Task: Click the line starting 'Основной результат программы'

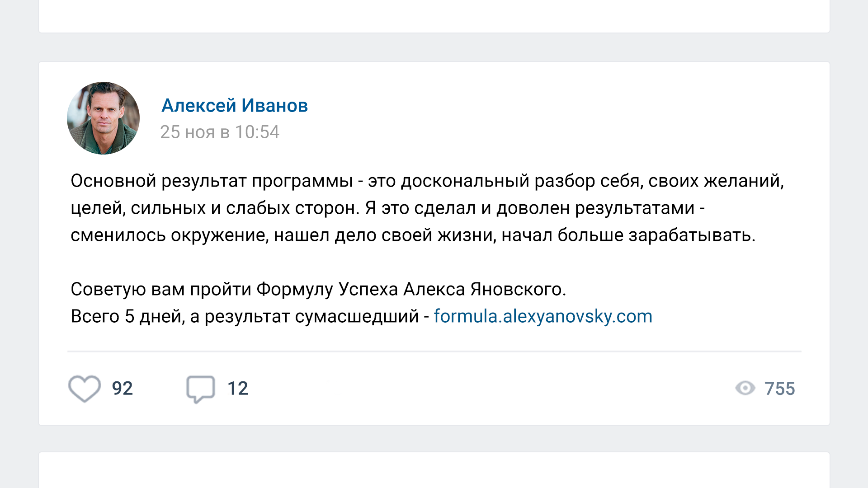Action: pyautogui.click(x=427, y=181)
